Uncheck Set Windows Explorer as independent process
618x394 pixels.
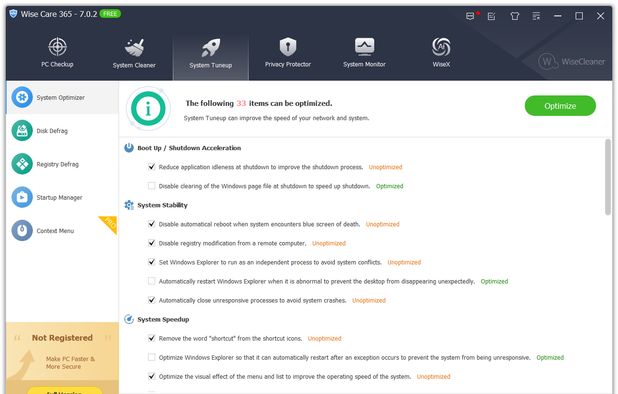point(151,262)
